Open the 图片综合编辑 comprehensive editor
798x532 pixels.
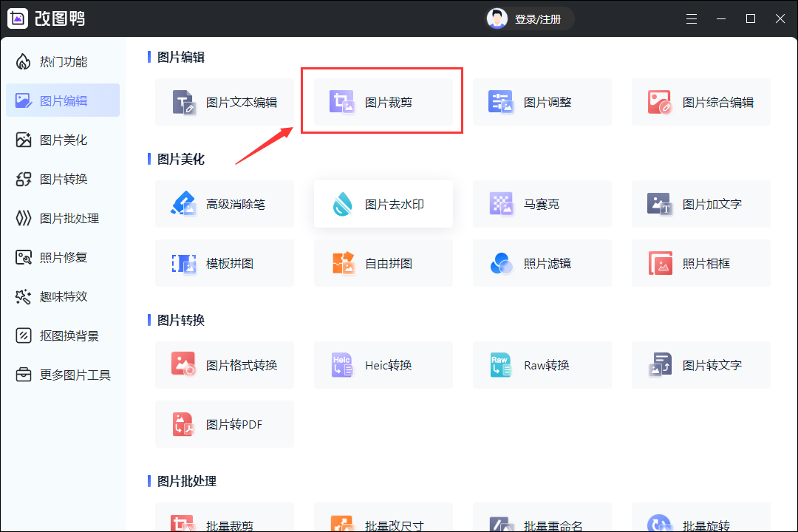pos(700,102)
